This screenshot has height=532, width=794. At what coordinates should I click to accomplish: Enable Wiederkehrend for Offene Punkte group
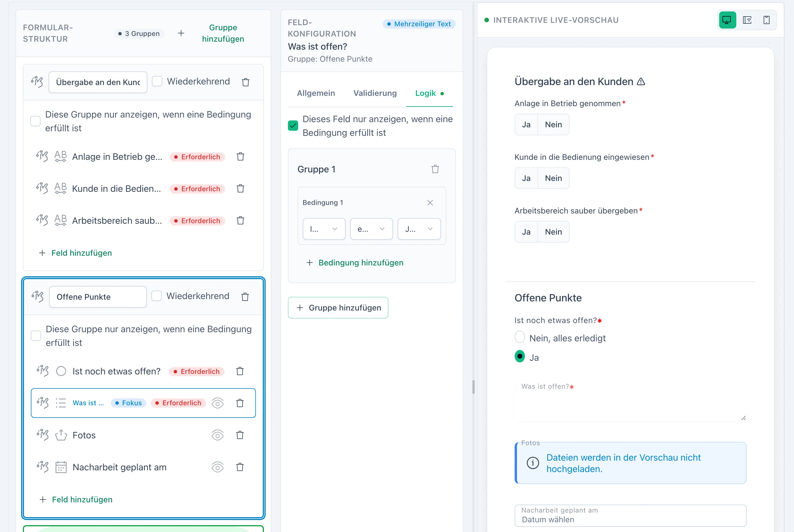coord(156,296)
